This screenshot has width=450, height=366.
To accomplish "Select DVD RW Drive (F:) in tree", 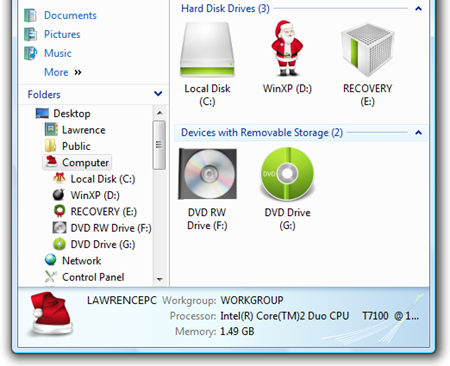I will pos(111,228).
